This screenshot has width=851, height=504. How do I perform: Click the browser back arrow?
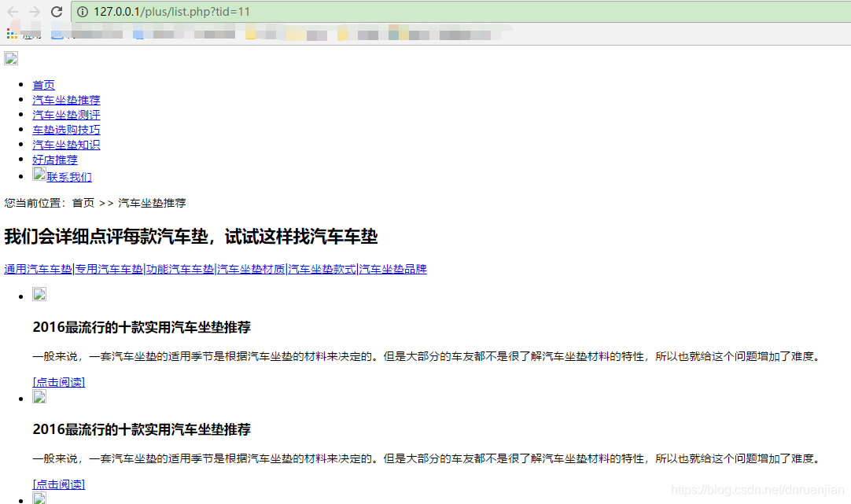13,11
